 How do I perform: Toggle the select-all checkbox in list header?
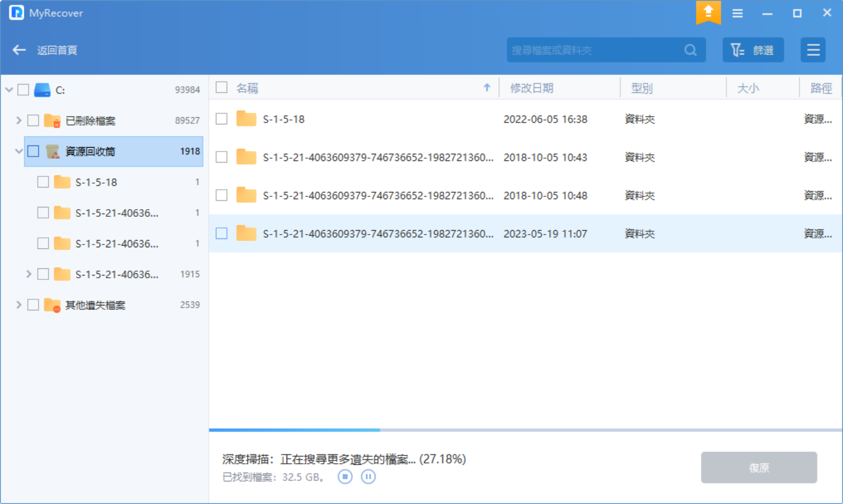click(x=222, y=87)
